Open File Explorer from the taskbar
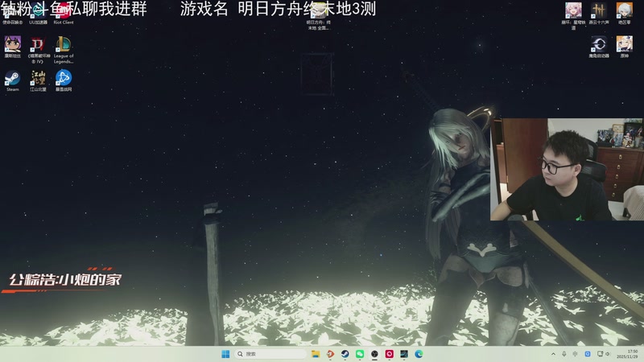644x362 pixels. (x=316, y=354)
